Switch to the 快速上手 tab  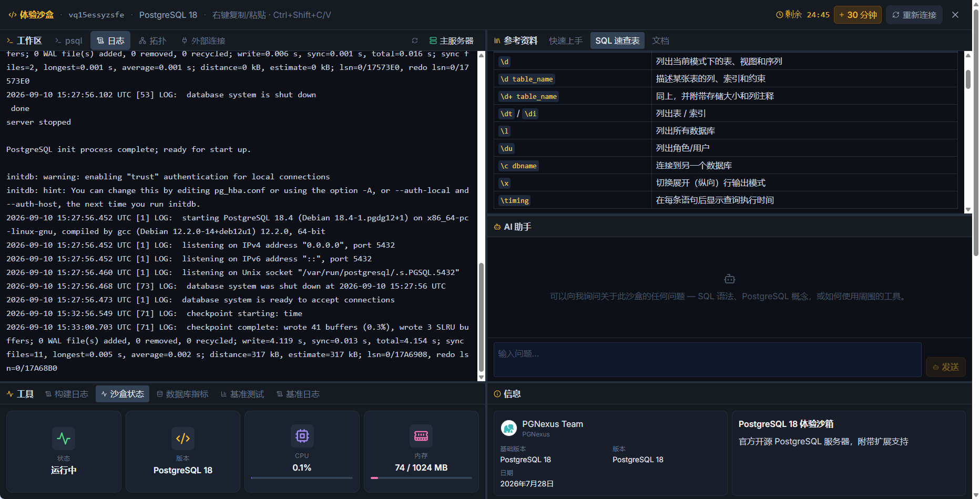click(x=566, y=40)
